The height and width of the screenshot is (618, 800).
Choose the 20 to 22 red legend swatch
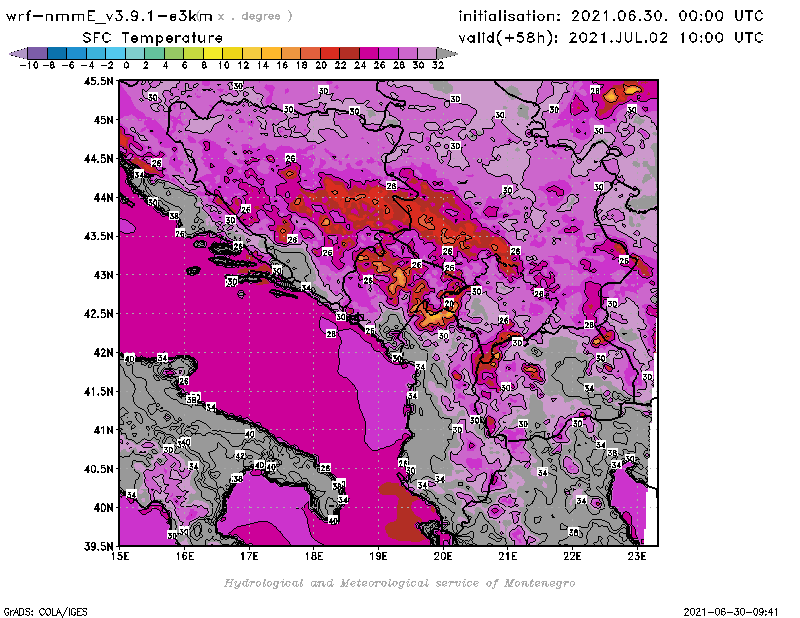[329, 53]
